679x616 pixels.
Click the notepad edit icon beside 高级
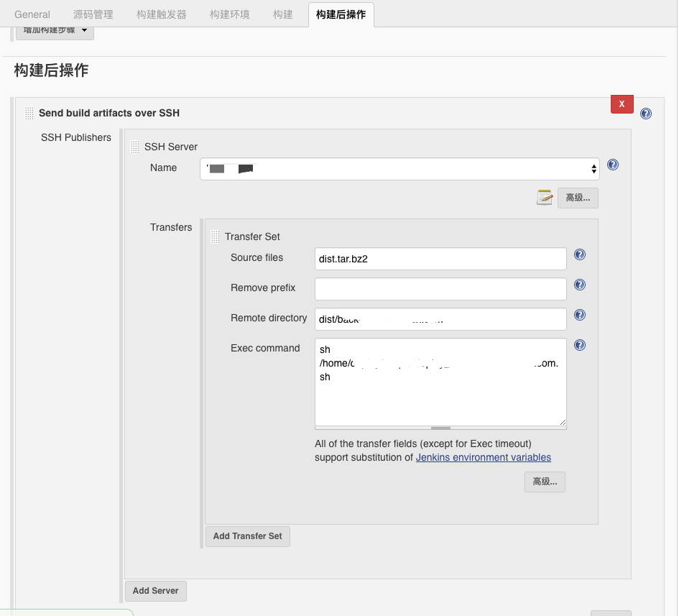tap(545, 198)
